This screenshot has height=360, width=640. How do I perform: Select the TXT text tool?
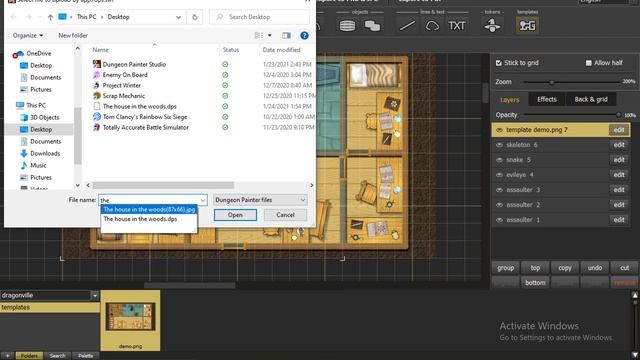point(457,26)
